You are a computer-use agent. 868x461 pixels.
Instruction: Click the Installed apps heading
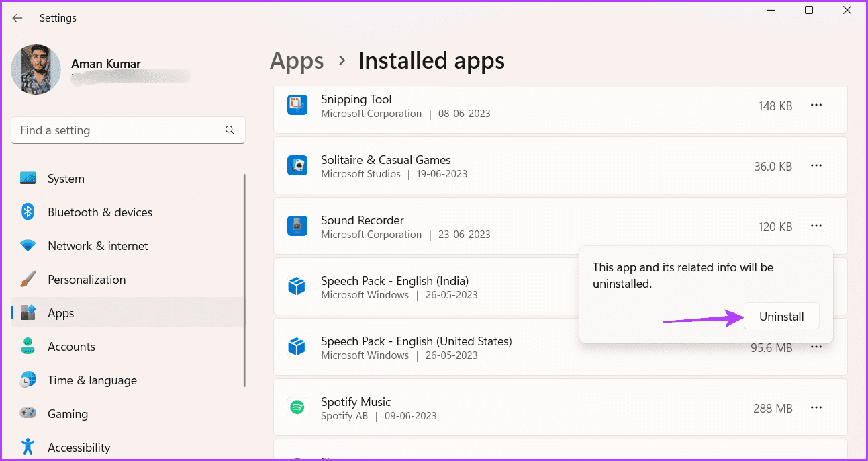coord(432,61)
